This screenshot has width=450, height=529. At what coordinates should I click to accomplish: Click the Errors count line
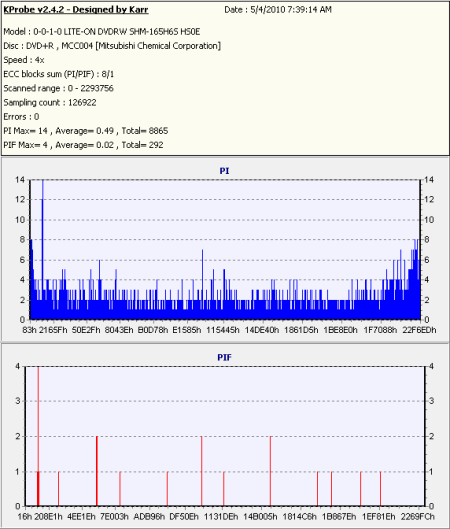click(21, 117)
